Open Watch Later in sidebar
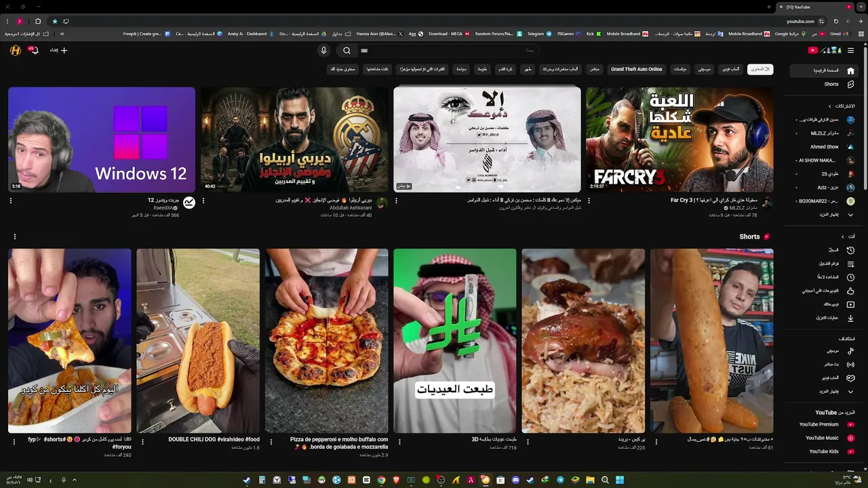 [x=825, y=277]
